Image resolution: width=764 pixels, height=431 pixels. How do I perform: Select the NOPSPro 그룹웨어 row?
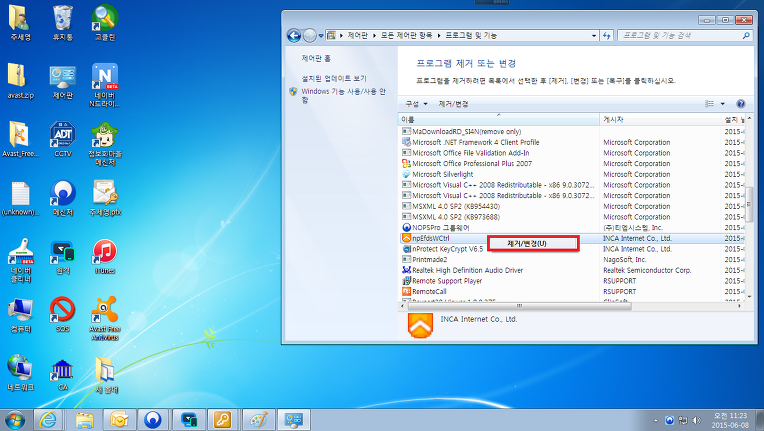point(573,227)
